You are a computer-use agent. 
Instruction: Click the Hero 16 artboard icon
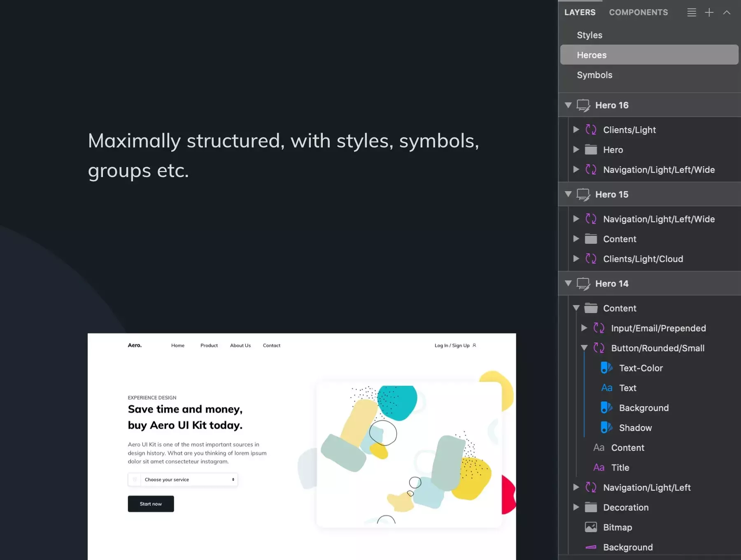click(x=583, y=105)
